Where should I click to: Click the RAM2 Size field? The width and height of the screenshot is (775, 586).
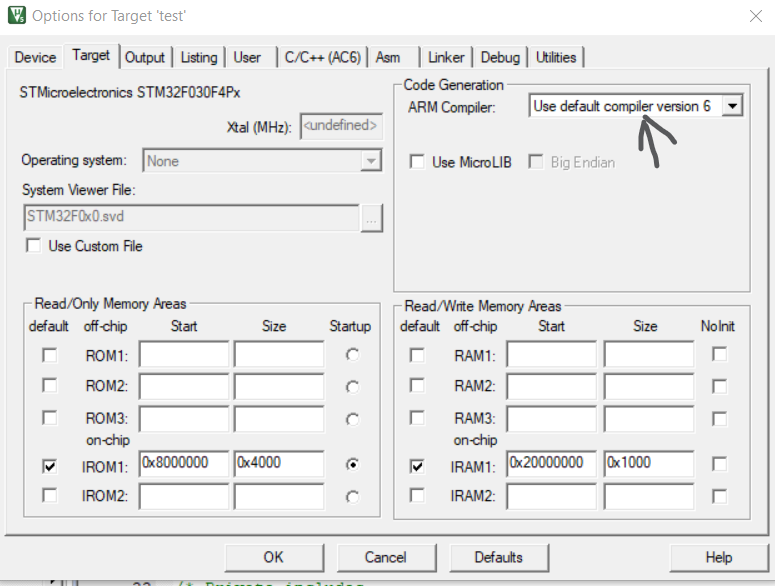tap(649, 386)
